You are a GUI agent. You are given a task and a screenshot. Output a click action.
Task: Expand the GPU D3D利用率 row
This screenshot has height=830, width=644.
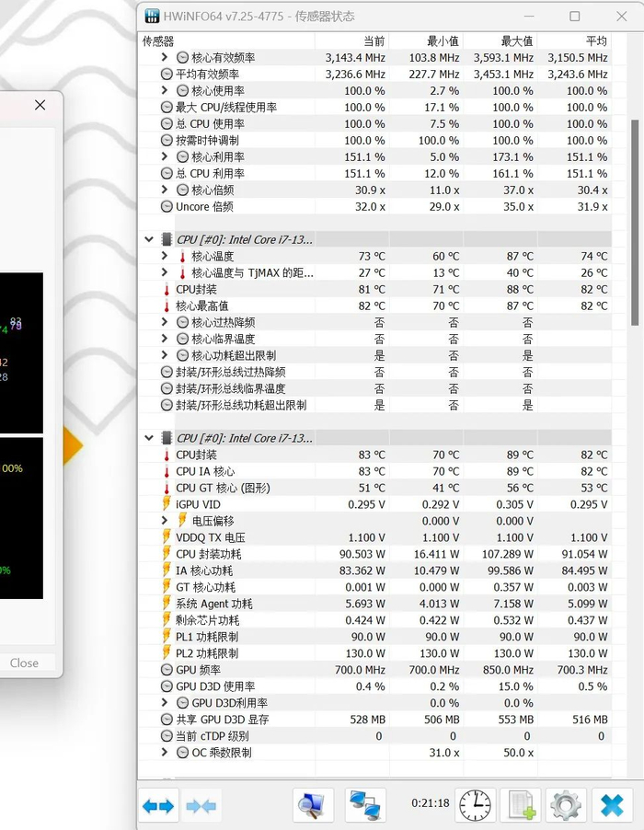(165, 702)
